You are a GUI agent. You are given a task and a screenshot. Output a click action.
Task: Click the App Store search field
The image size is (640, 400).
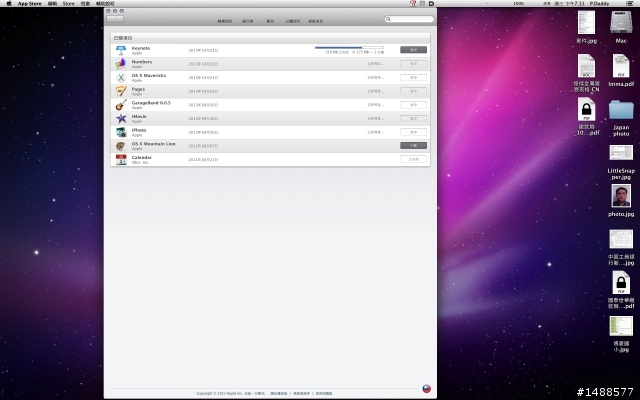(409, 19)
